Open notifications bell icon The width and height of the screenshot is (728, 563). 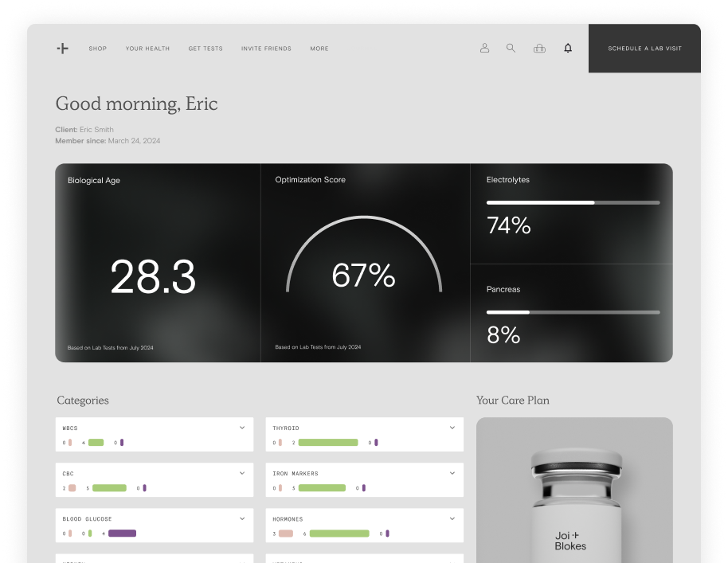(x=568, y=49)
